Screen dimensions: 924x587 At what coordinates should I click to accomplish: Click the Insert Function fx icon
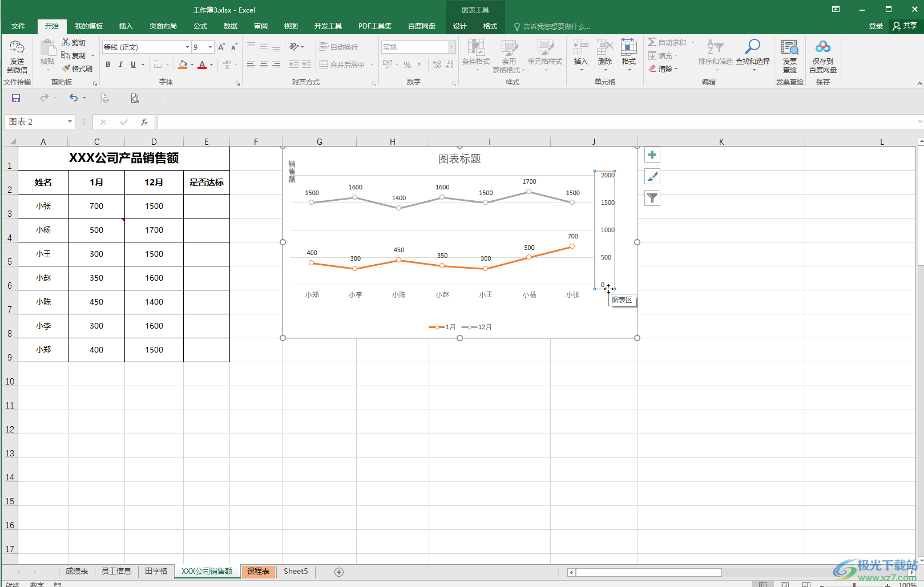pos(144,122)
